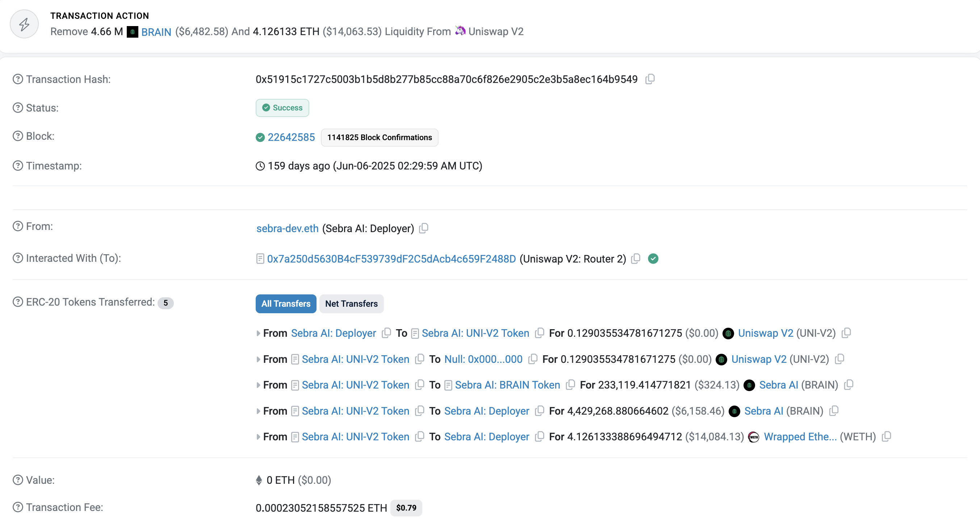Open the sebra-dev.eth address link

(287, 228)
